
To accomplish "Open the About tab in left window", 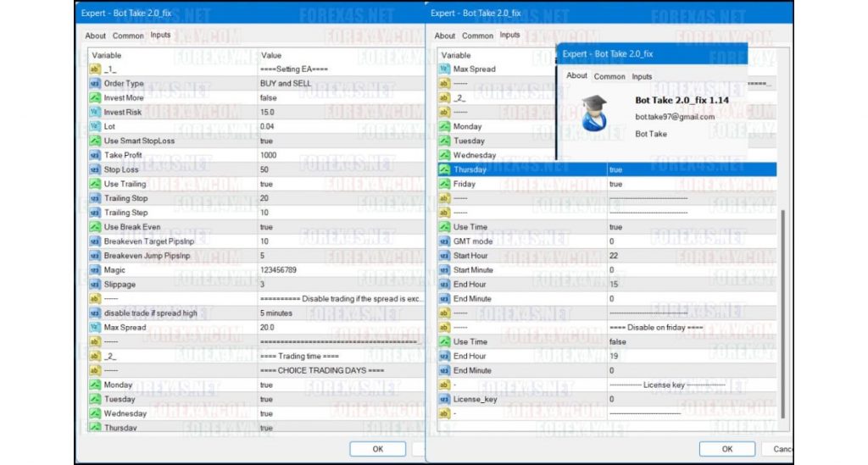I will point(95,36).
